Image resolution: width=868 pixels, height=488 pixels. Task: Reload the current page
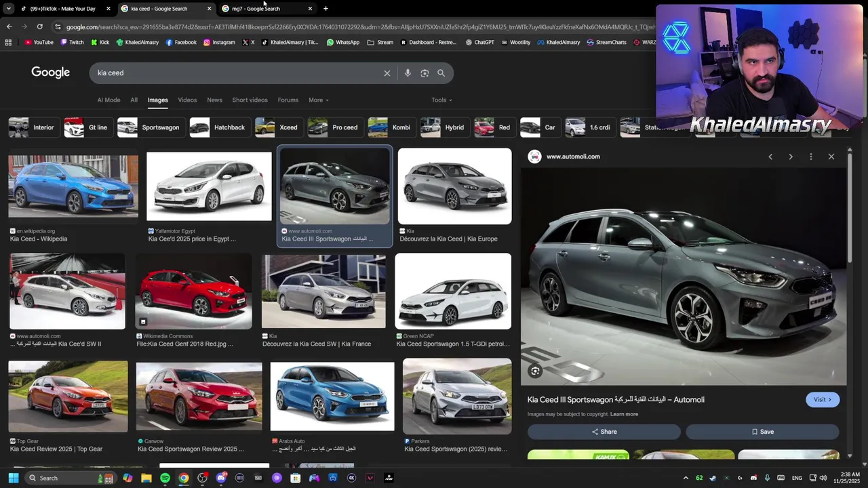[x=40, y=26]
